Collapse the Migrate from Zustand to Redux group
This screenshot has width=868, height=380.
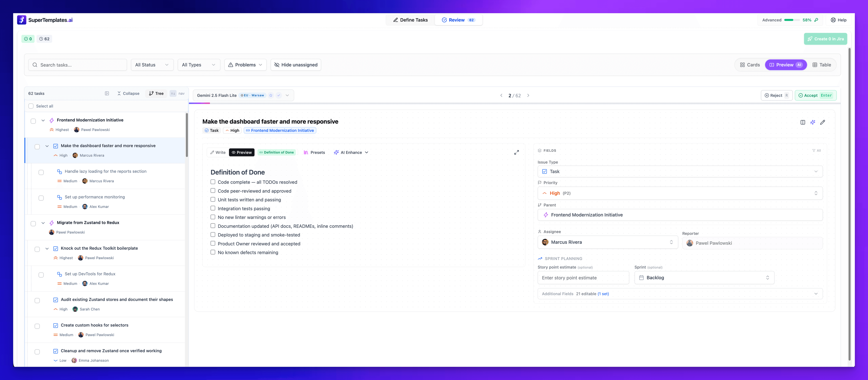click(x=43, y=223)
